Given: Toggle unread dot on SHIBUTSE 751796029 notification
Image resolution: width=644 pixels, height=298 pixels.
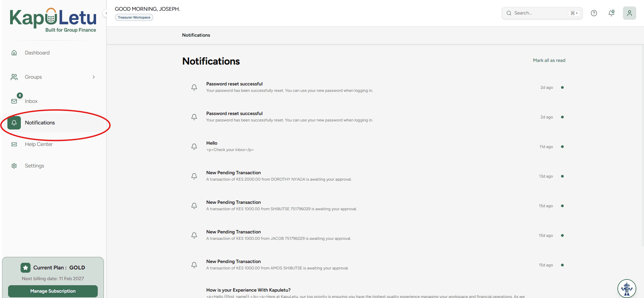Looking at the screenshot, I should click(562, 206).
